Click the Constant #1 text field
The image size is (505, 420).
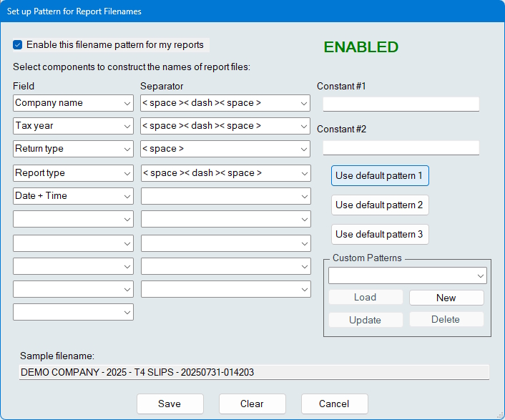point(401,104)
